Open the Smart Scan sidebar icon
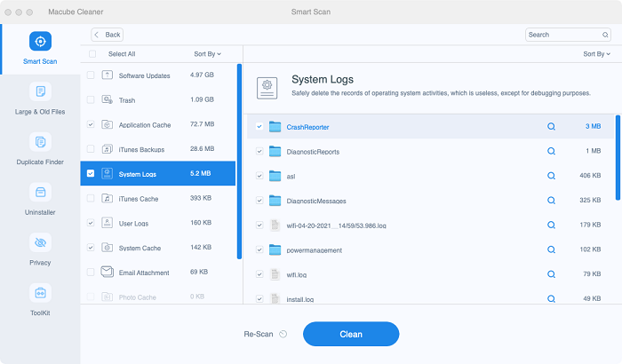 pos(40,41)
